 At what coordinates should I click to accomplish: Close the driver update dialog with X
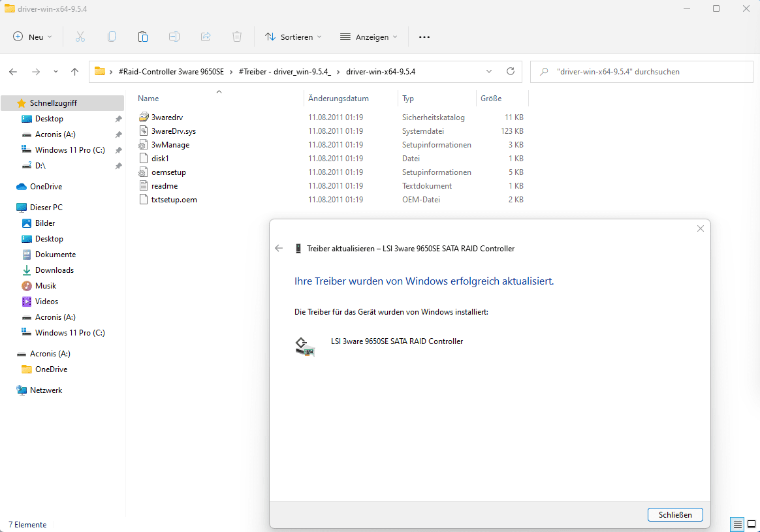(x=701, y=228)
